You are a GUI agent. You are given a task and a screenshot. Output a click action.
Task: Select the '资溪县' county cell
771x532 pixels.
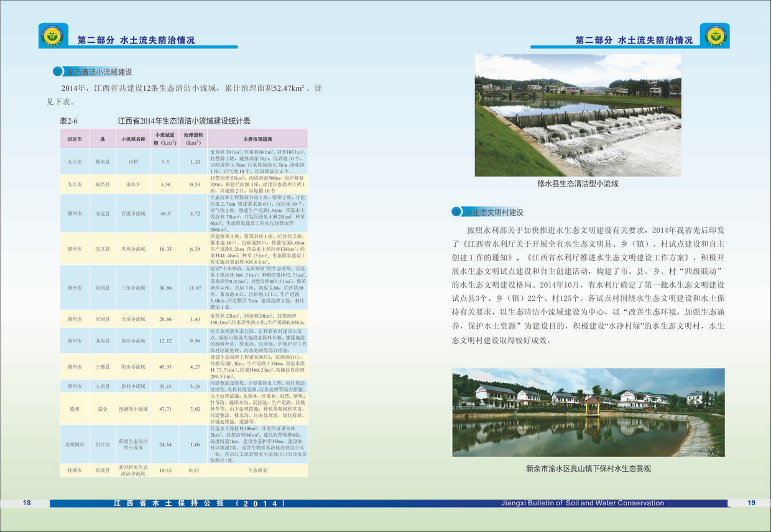(103, 470)
